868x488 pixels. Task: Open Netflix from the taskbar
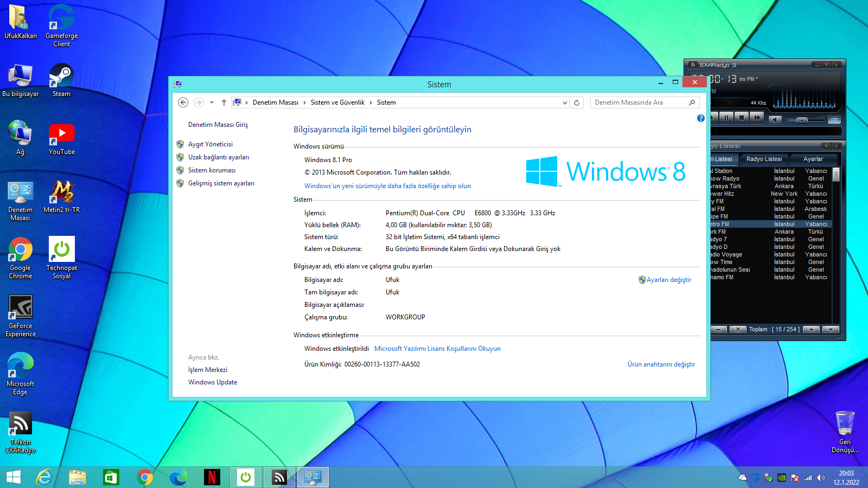click(212, 477)
